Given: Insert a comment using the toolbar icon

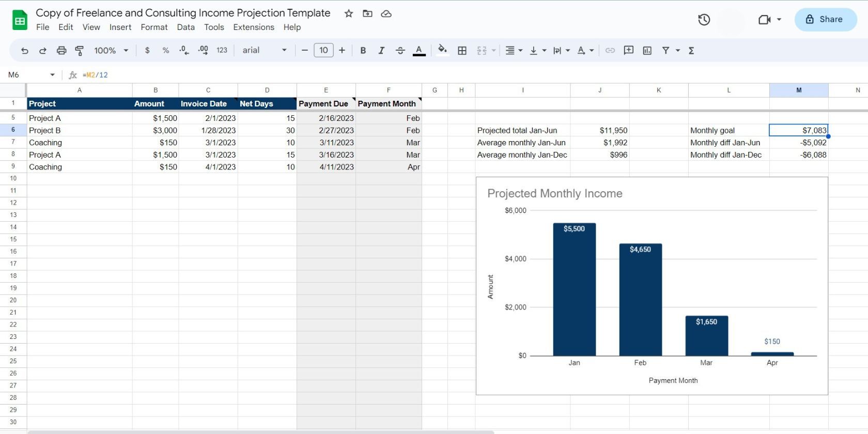Looking at the screenshot, I should [628, 50].
